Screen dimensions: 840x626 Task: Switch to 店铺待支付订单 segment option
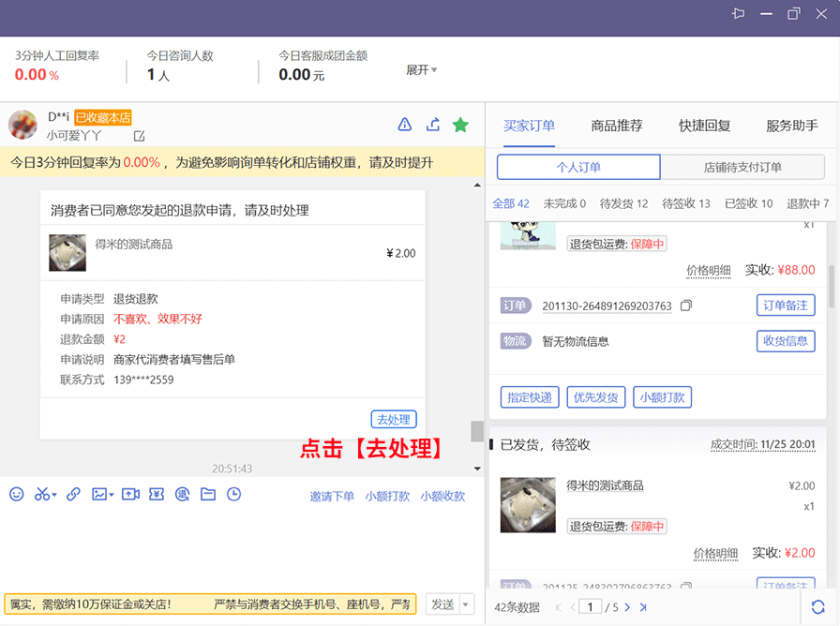[x=742, y=168]
